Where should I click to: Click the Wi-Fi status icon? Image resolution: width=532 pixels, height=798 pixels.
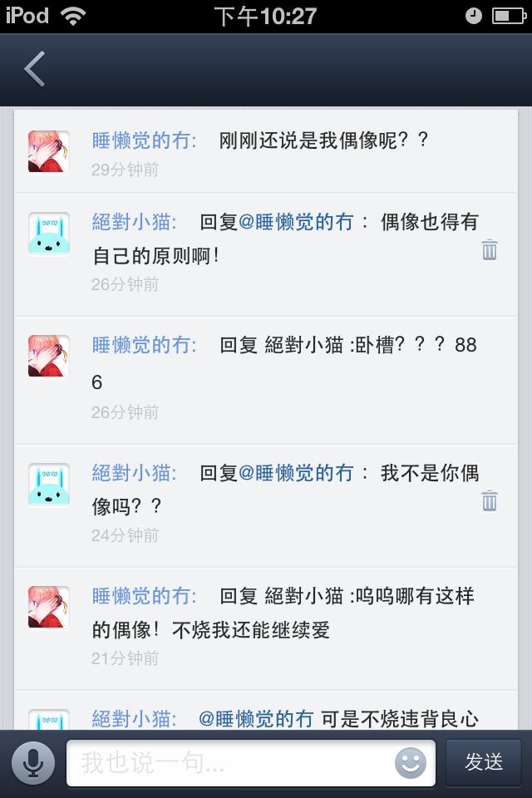73,16
